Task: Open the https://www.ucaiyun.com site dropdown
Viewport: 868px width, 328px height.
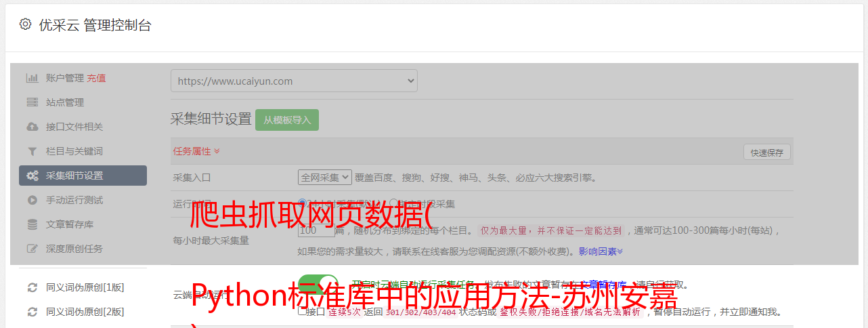Action: (x=294, y=81)
